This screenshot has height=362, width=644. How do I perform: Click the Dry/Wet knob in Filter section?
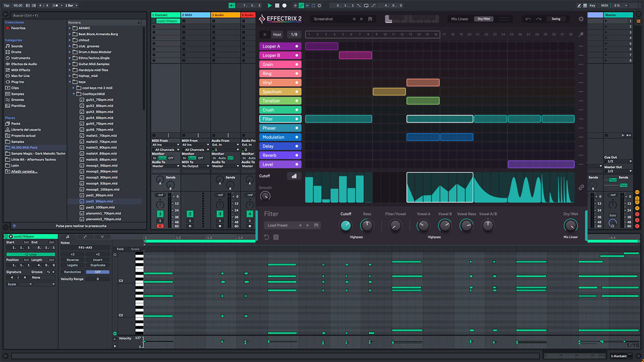pyautogui.click(x=570, y=226)
